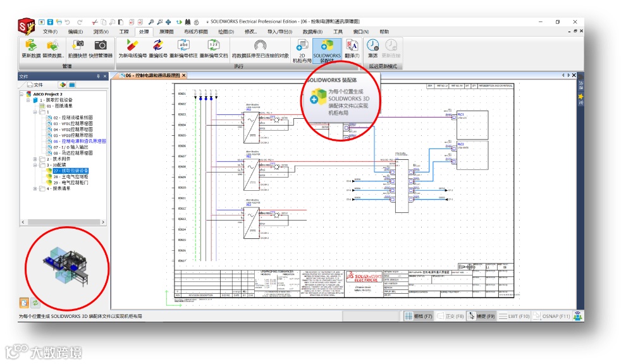Viewport: 626px width, 364px height.
Task: Switch to the 布线方框图 ribbon tab
Action: point(195,32)
